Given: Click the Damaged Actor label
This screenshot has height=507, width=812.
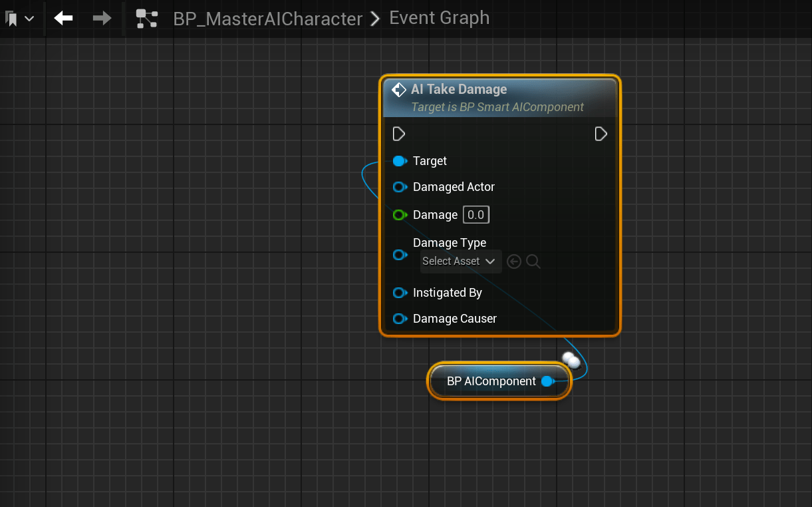Looking at the screenshot, I should (x=454, y=187).
